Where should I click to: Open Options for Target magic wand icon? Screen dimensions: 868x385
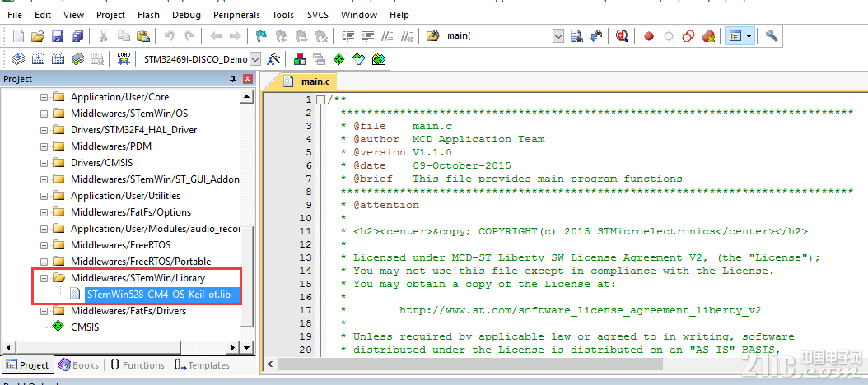(x=273, y=58)
